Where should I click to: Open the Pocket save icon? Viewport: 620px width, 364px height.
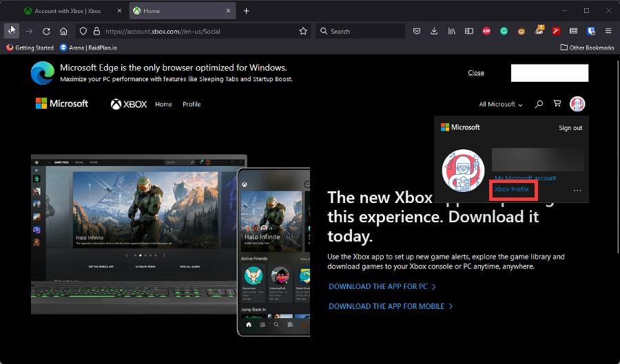click(x=417, y=31)
